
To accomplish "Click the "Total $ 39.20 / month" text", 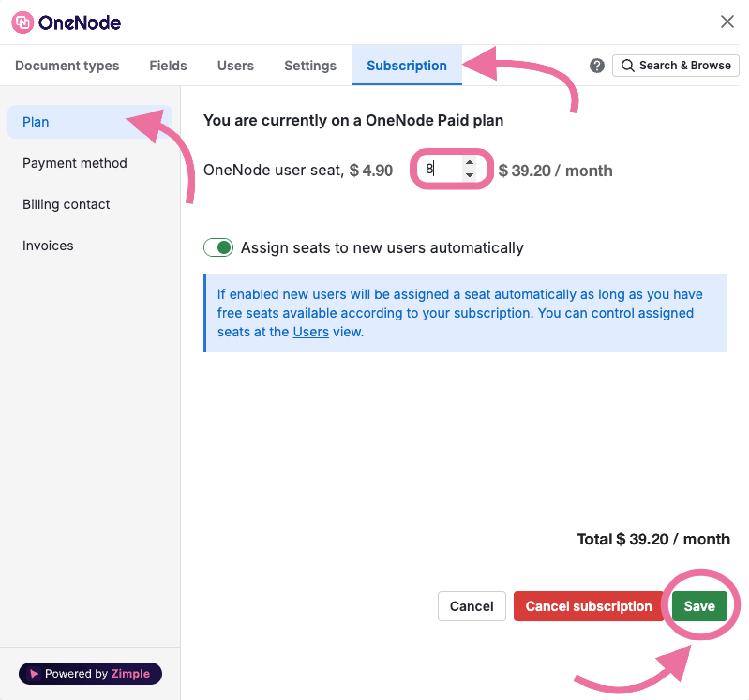I will point(653,539).
